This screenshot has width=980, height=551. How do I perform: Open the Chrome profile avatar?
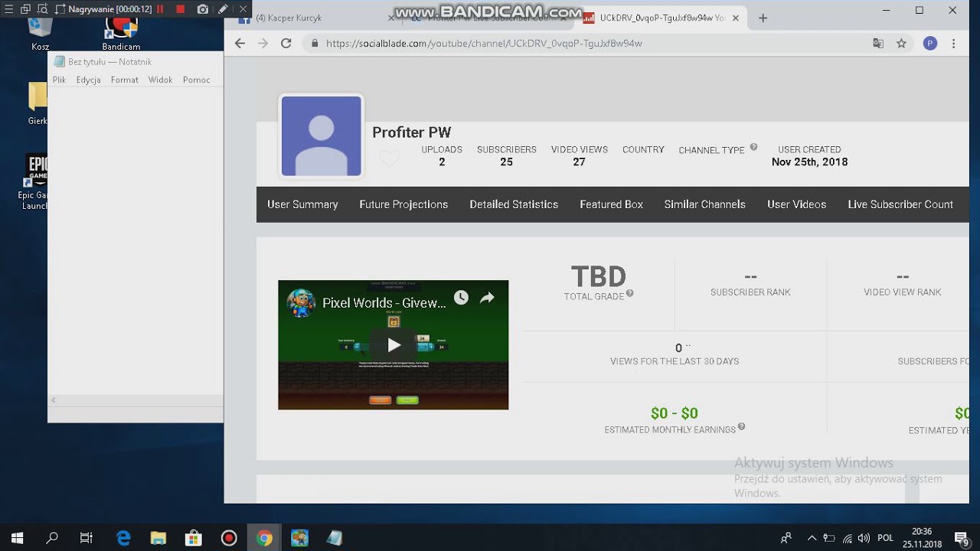tap(930, 44)
